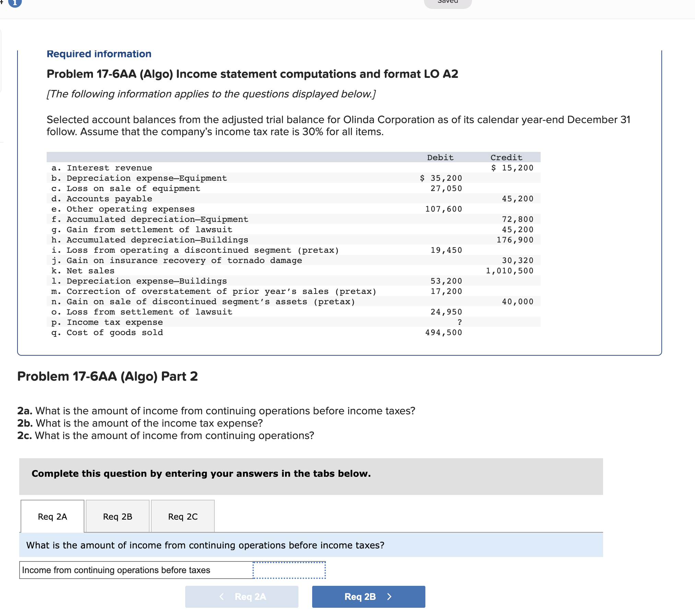Click the disabled Req 2A back button
Screen dimensions: 695x616
[x=242, y=596]
